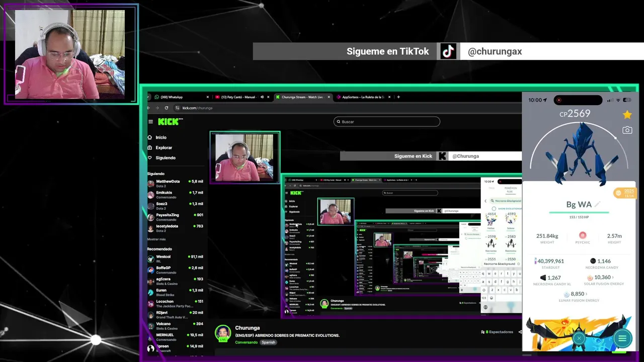Click the Kick logo
This screenshot has height=362, width=644.
point(170,122)
